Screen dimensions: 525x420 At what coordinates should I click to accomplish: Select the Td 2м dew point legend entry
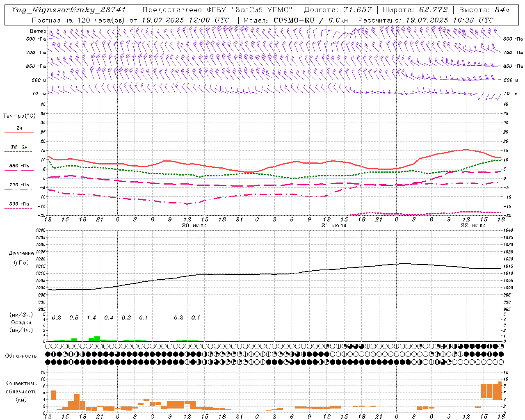click(x=19, y=147)
